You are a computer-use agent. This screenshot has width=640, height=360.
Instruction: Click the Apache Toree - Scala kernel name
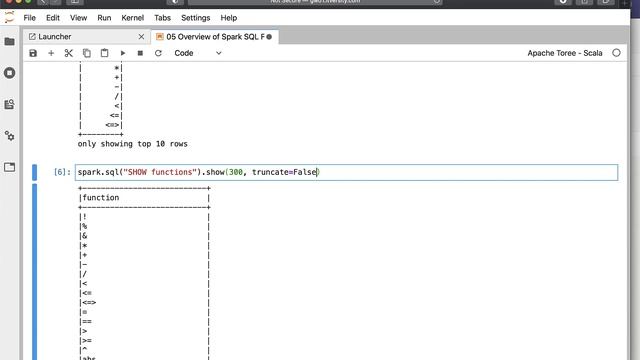[564, 53]
